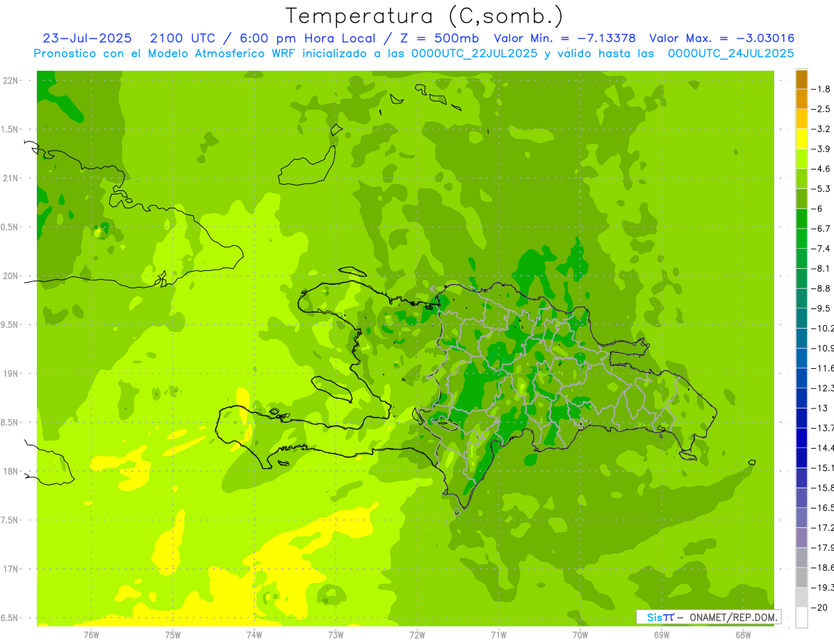Click the '21N' latitude axis label
This screenshot has height=644, width=834.
[10, 178]
